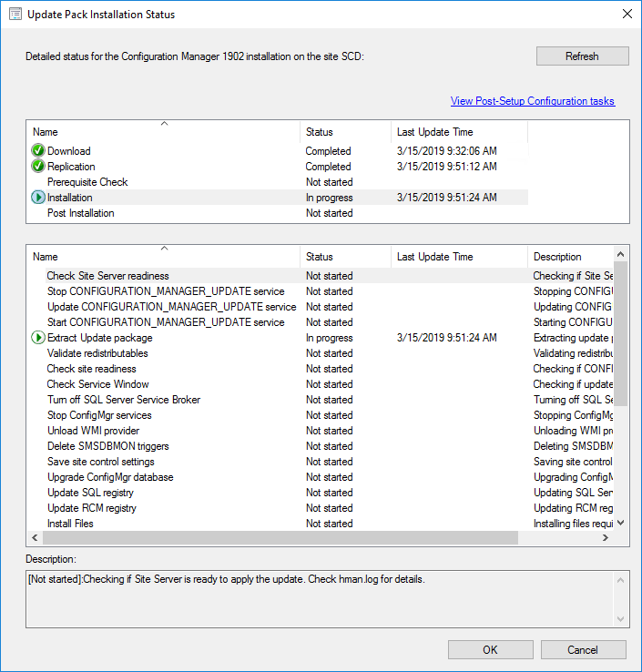Sort upper list by Status column header

[x=345, y=132]
